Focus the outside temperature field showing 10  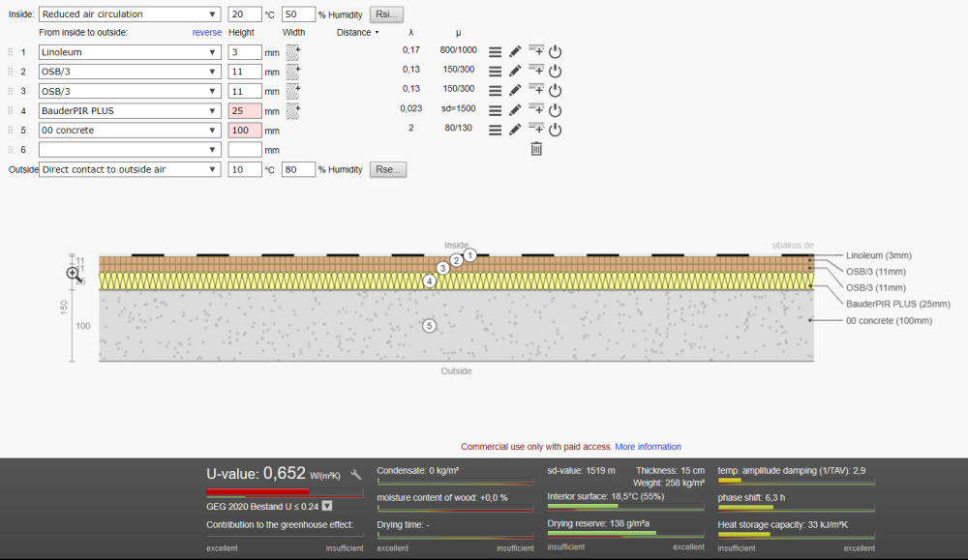[x=245, y=169]
